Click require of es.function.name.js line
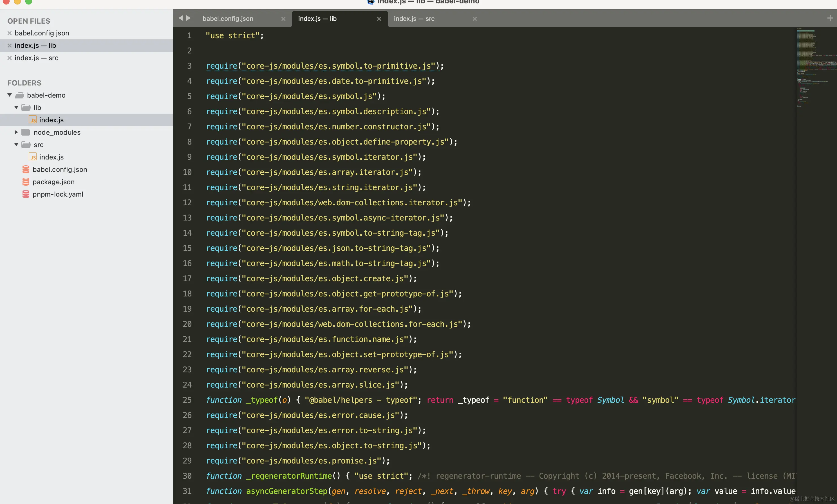 [312, 339]
